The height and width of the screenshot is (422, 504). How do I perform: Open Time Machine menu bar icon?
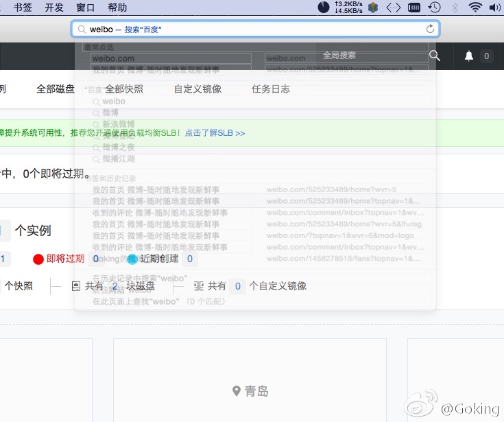click(434, 7)
